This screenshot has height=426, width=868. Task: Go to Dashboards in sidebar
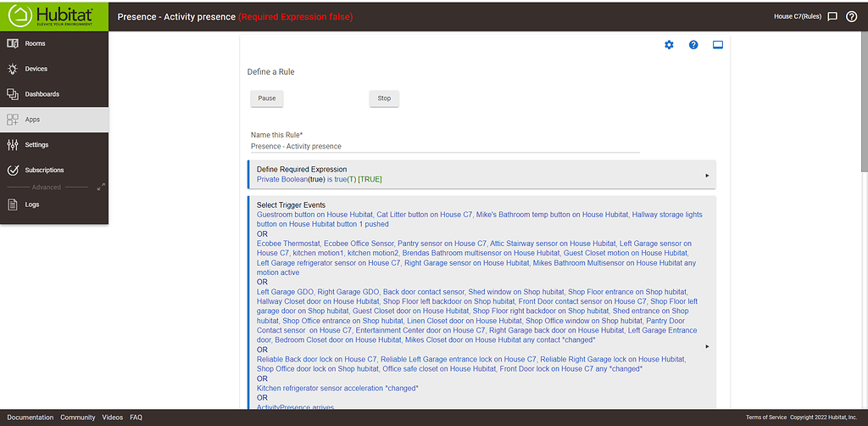click(x=42, y=94)
